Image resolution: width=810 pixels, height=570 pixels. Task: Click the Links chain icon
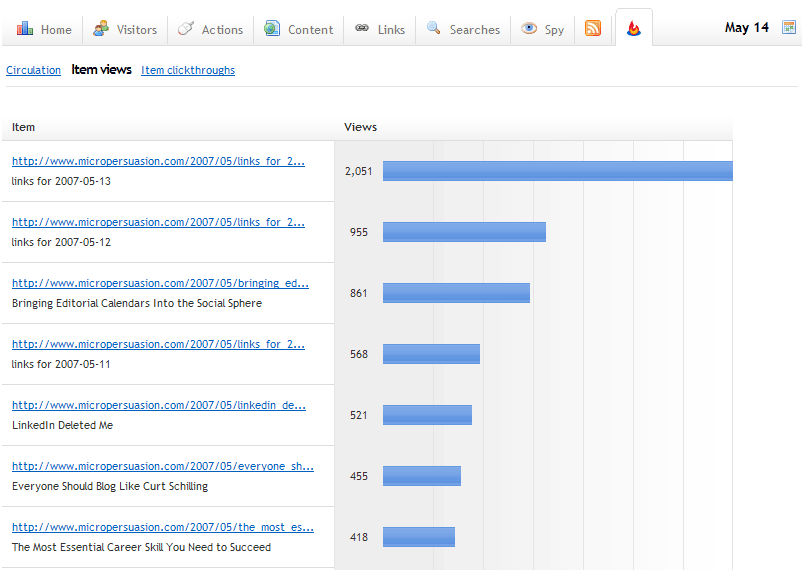362,28
